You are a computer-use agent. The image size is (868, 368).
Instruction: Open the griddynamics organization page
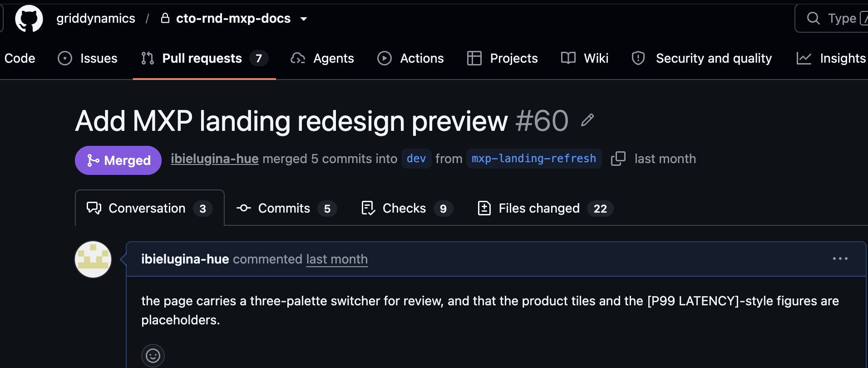(x=96, y=19)
